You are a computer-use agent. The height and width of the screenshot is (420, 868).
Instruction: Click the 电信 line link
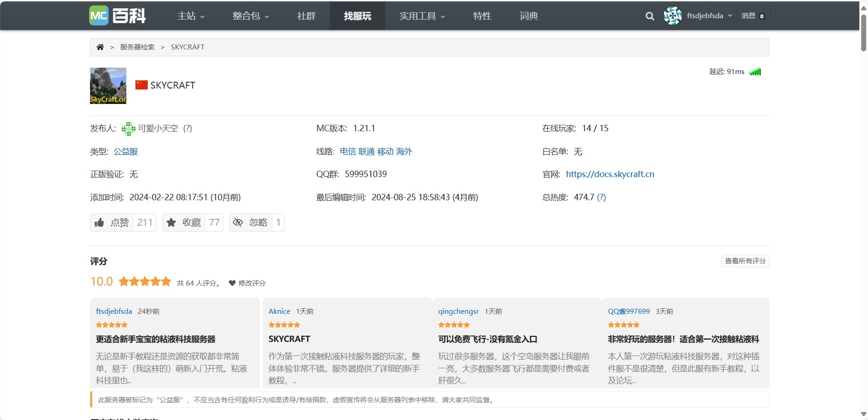(348, 152)
